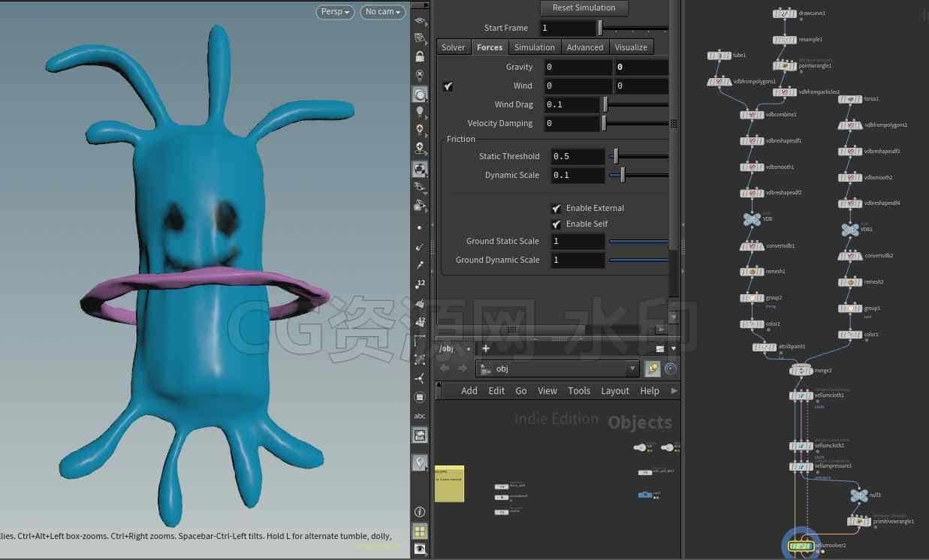This screenshot has height=560, width=929.
Task: Select the VDB cross-shaped node below vdbreshapesdf2
Action: coord(752,219)
